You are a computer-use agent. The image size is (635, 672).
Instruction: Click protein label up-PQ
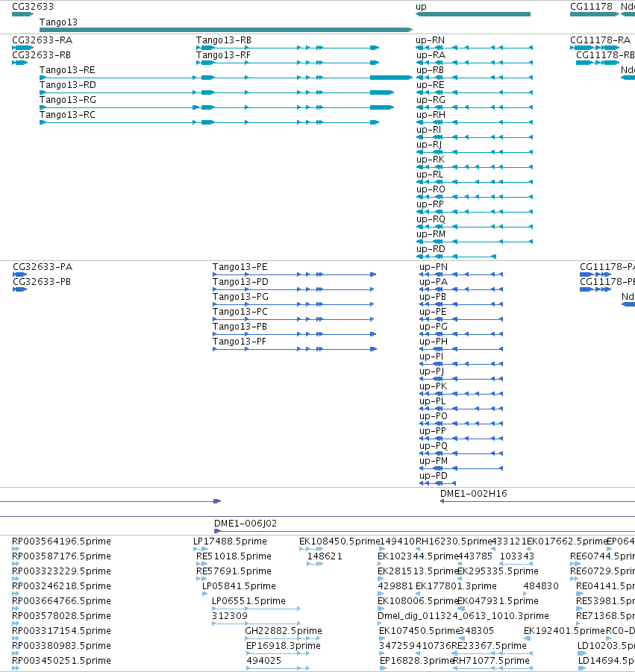434,446
